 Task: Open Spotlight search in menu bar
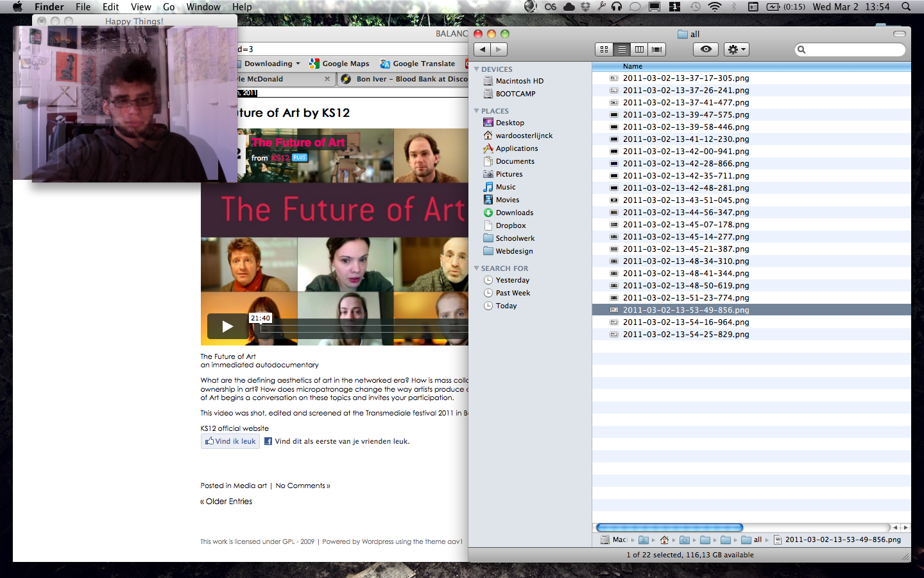click(906, 7)
